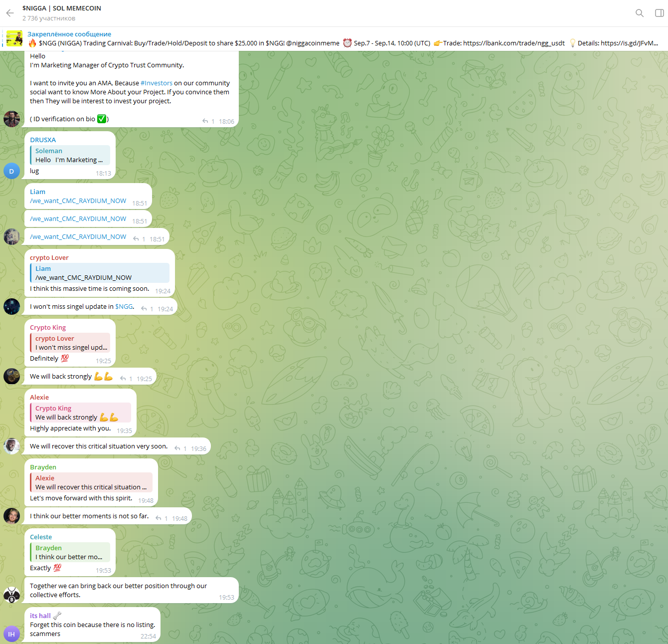The image size is (668, 644).
Task: Jump to quoted Brayden message in Celeste's reply
Action: pos(70,552)
